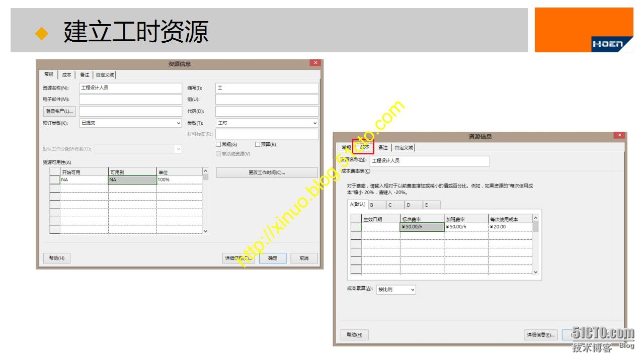Select 常规 tab in the resource availability dialog
The image size is (644, 362).
pyautogui.click(x=48, y=74)
